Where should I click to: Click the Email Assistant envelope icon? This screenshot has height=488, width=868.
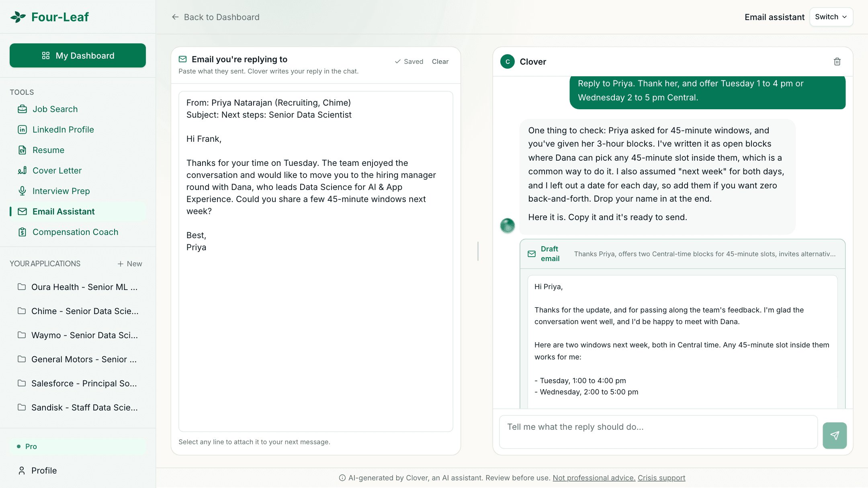[x=23, y=212]
